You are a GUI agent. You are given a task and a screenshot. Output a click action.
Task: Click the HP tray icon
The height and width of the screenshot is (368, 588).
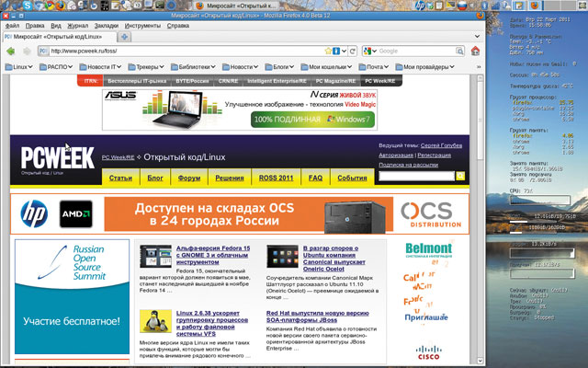(420, 6)
